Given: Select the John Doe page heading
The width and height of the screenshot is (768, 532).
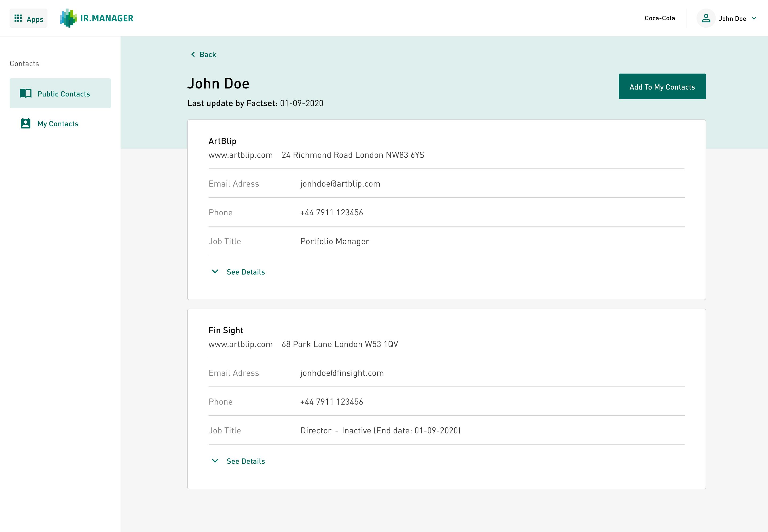Looking at the screenshot, I should coord(218,83).
